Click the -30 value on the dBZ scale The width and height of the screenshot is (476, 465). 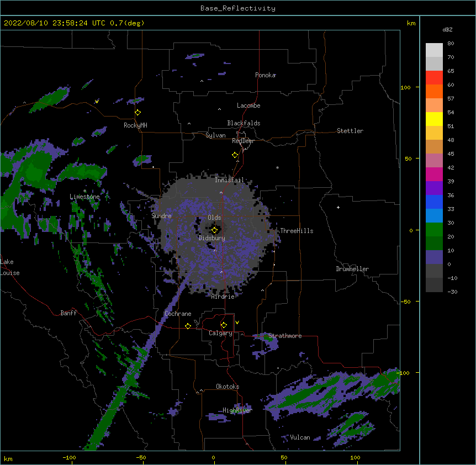452,292
